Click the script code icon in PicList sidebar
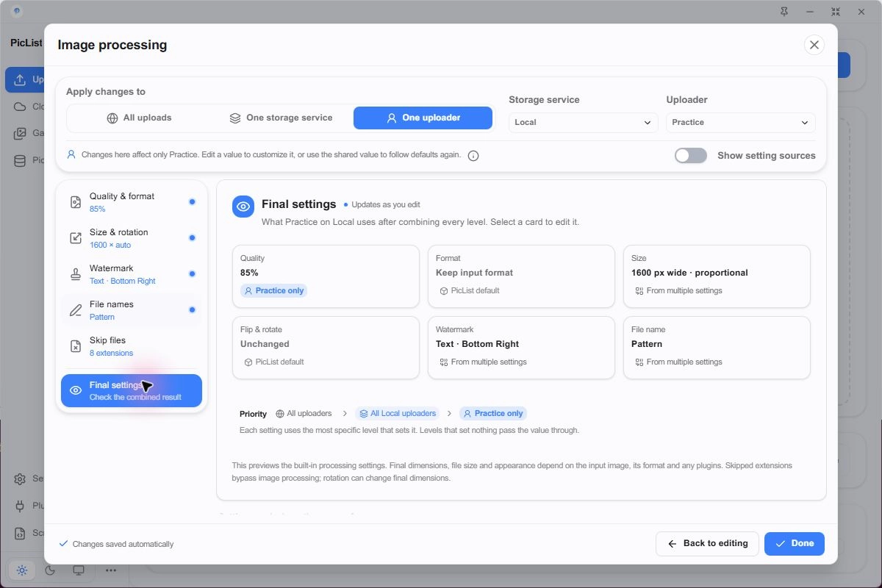 (x=20, y=533)
